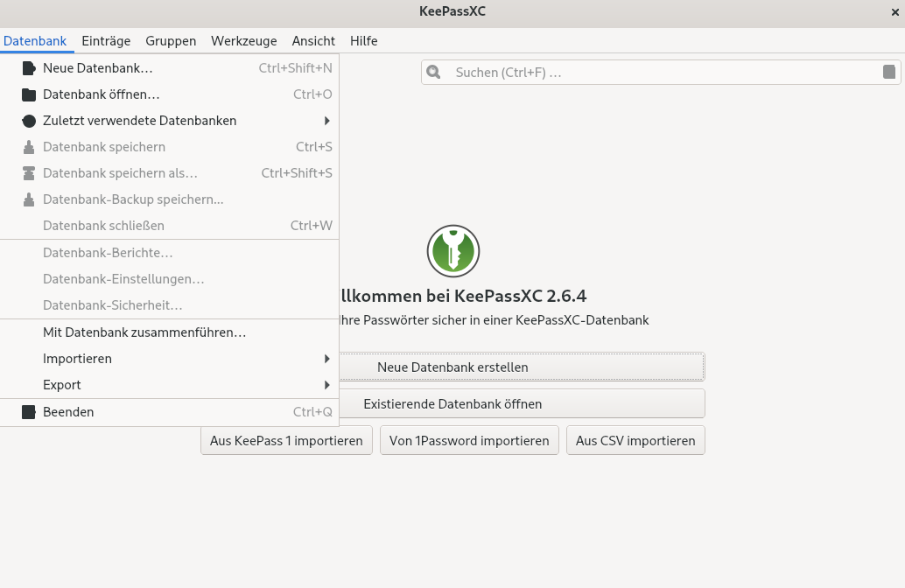Screen dimensions: 905x588
Task: Open the Werkzeuge menu
Action: [244, 41]
